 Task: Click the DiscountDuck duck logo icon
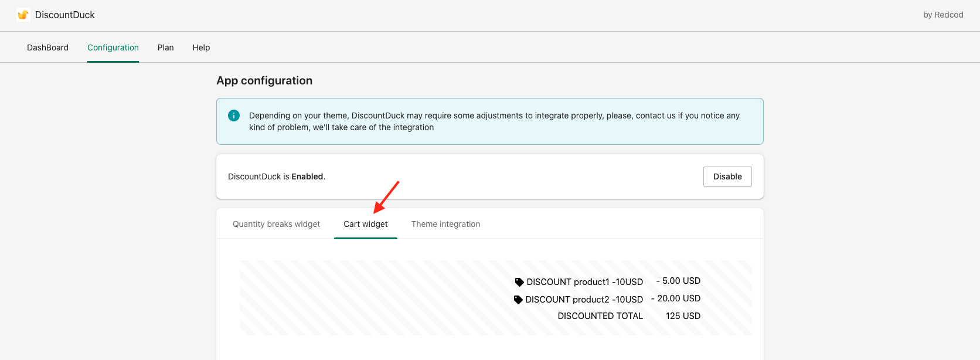[23, 15]
